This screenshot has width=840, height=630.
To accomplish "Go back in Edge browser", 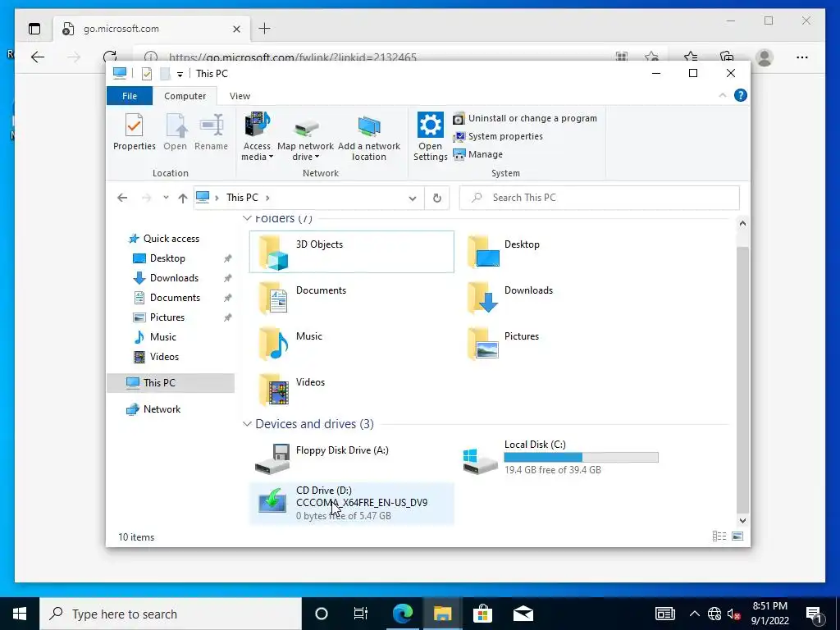I will pos(38,57).
